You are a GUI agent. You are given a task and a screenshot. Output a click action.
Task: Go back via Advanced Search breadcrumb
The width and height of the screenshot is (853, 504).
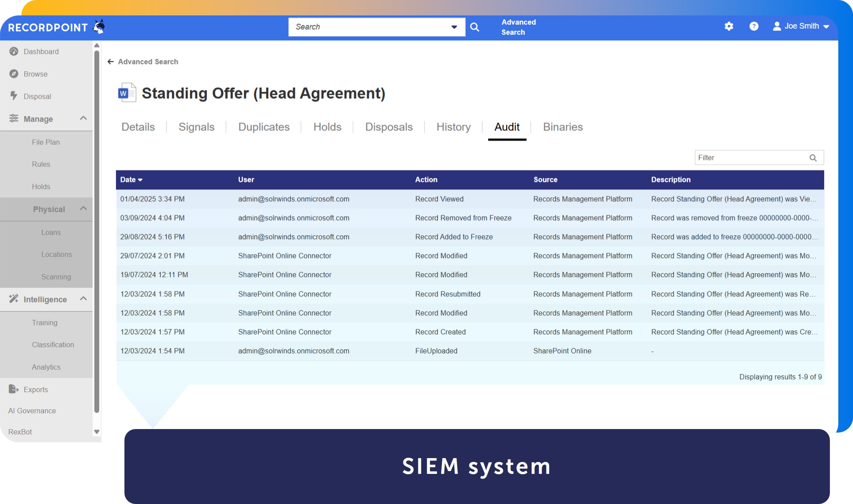[148, 62]
